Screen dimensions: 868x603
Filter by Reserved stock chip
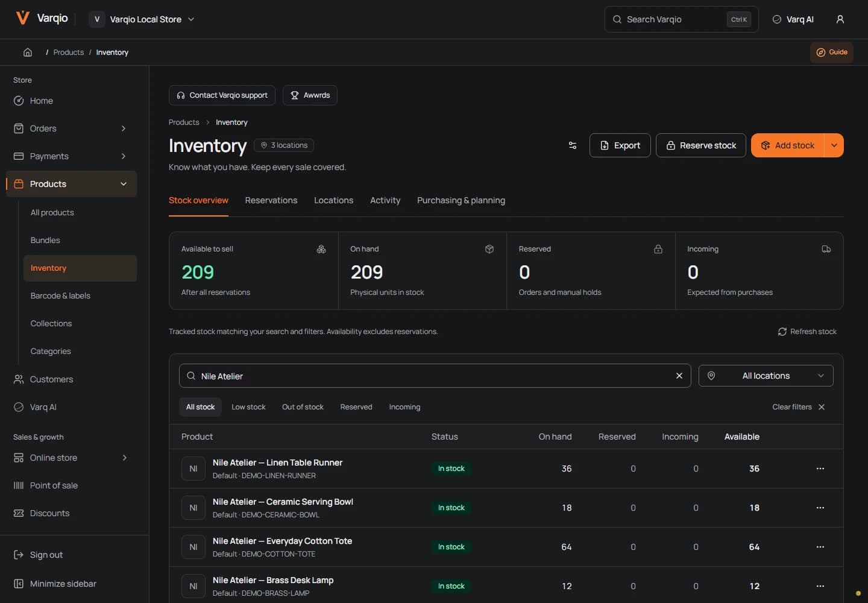pos(356,407)
